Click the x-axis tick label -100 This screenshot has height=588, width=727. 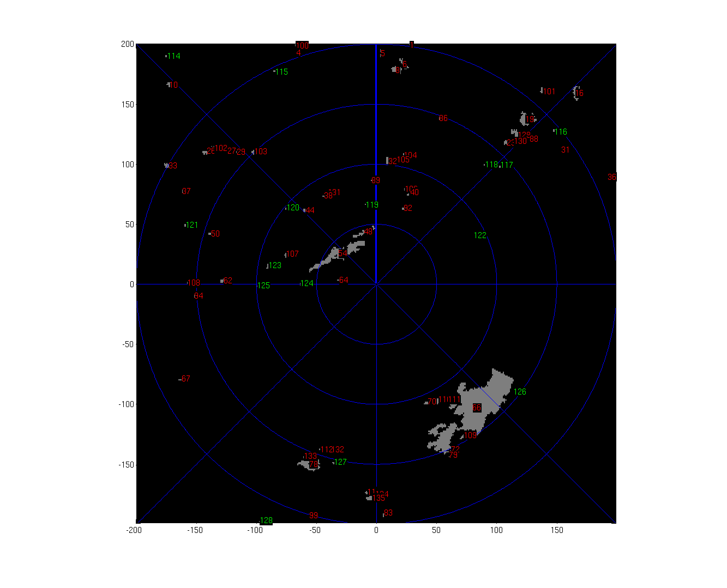click(x=256, y=530)
